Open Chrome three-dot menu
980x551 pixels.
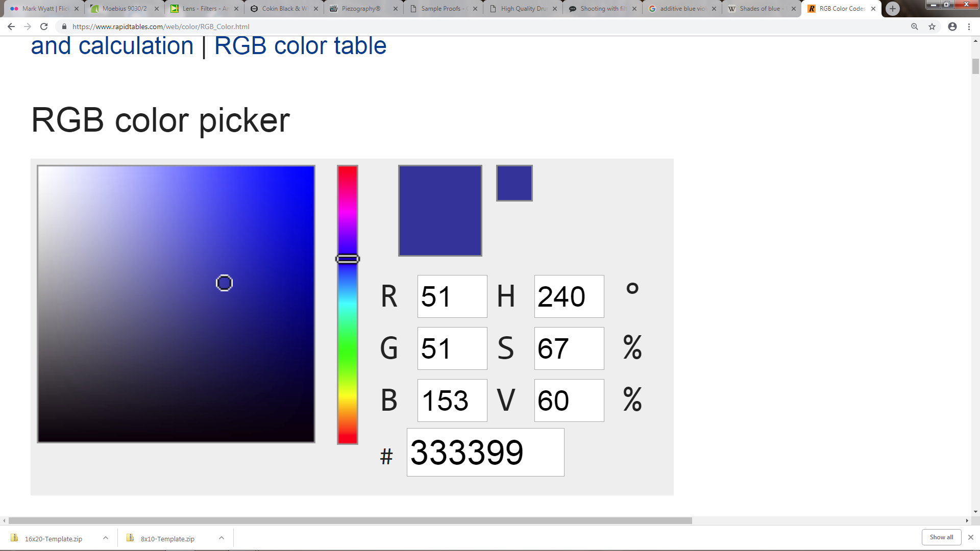tap(969, 27)
